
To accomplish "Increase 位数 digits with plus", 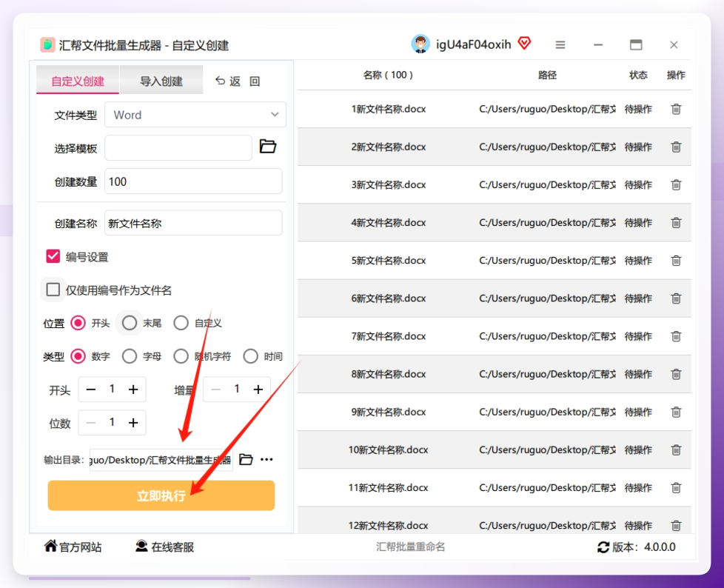I will 133,423.
